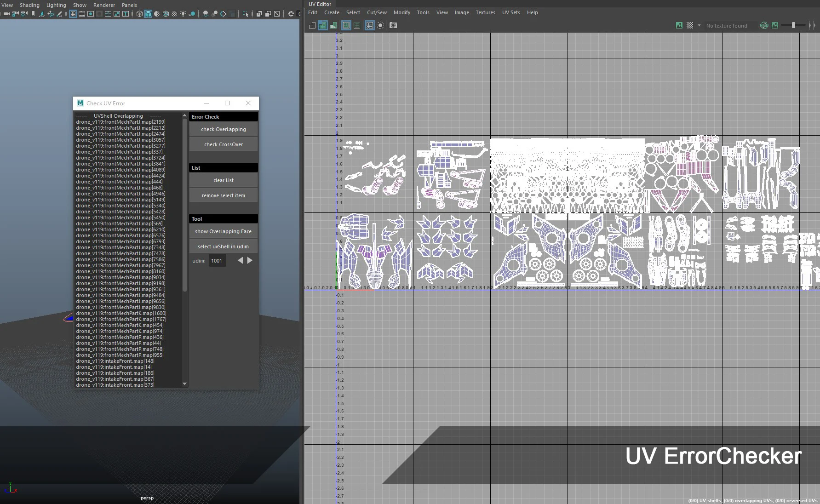Enable Wireframe on Shaded icon
The width and height of the screenshot is (820, 504).
pos(166,14)
